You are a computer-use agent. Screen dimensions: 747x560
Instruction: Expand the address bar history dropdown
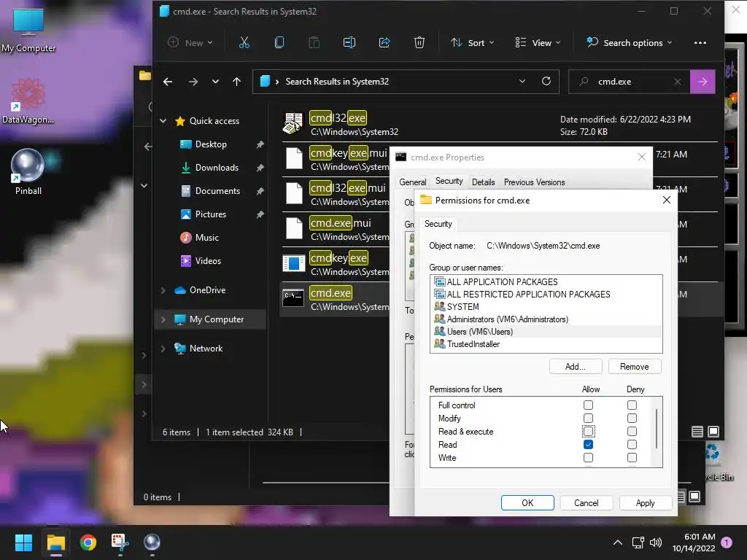pyautogui.click(x=522, y=82)
